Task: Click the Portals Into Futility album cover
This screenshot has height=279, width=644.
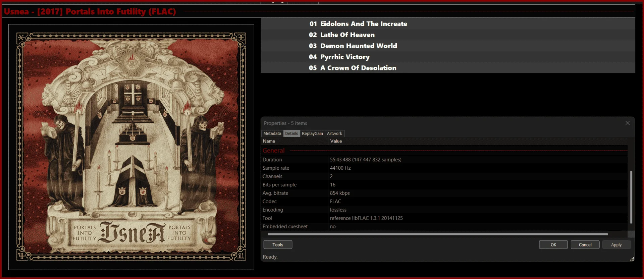Action: (131, 147)
